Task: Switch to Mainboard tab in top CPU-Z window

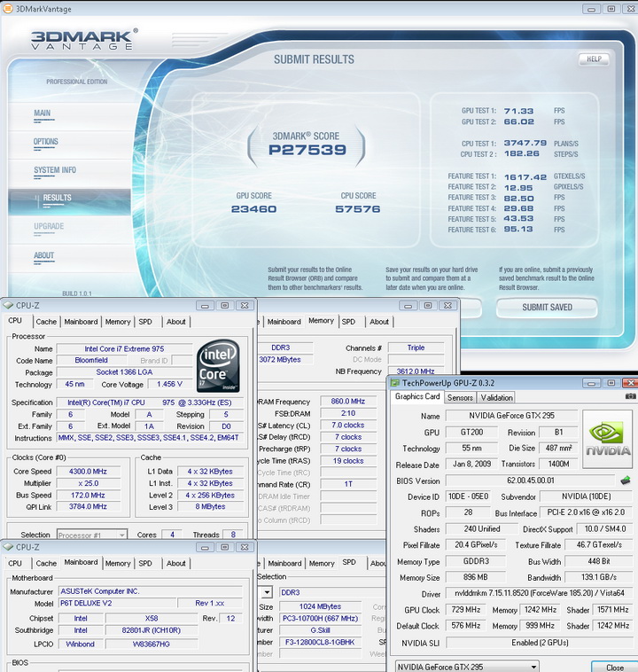Action: click(81, 322)
